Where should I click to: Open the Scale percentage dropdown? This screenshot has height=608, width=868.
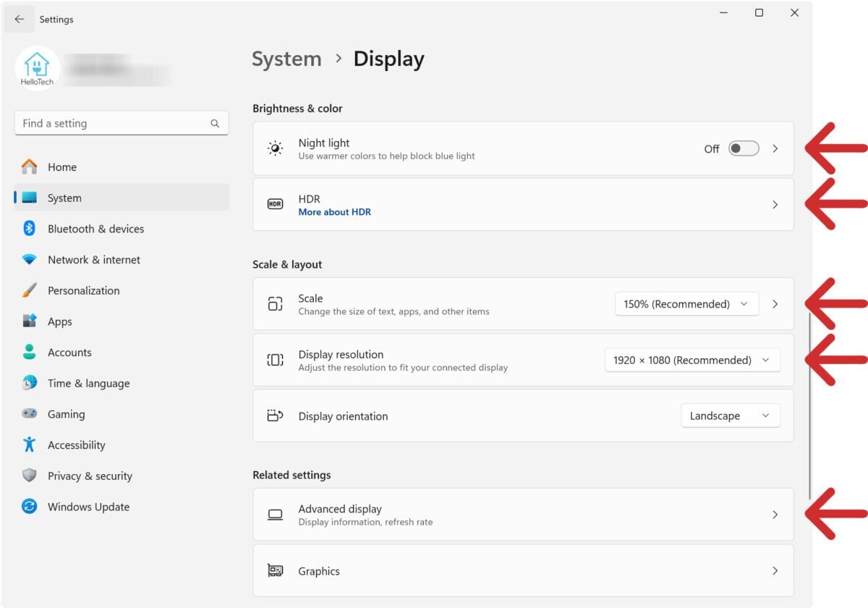[686, 304]
